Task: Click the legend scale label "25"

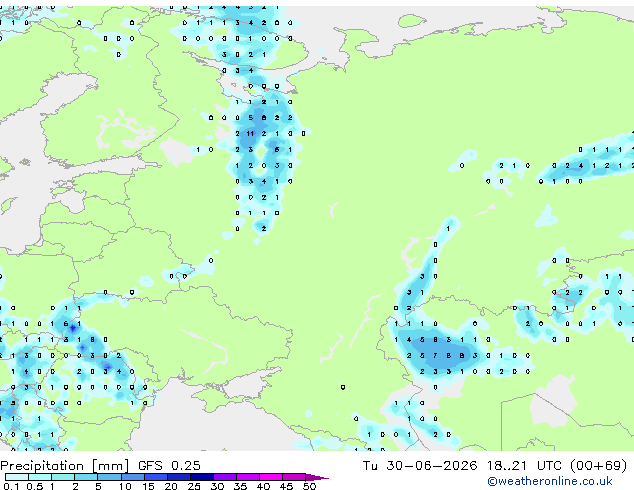Action: tap(194, 486)
